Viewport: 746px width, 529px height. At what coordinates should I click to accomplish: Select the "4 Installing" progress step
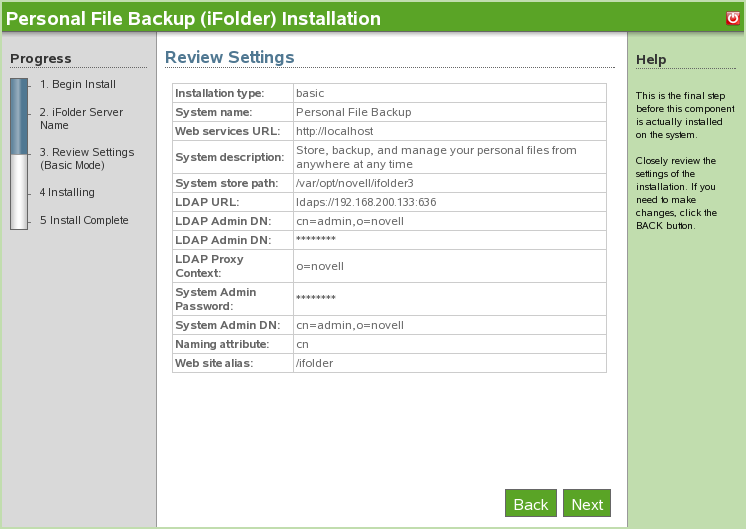[x=67, y=192]
